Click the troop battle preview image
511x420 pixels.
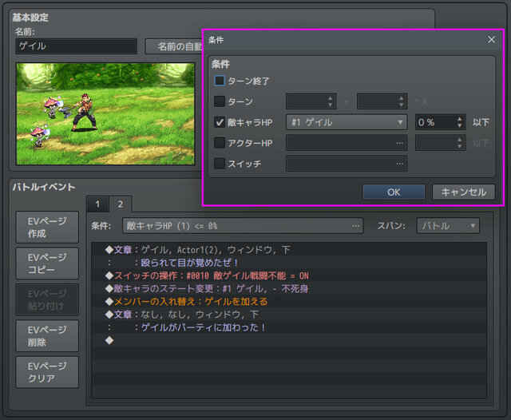click(x=105, y=113)
